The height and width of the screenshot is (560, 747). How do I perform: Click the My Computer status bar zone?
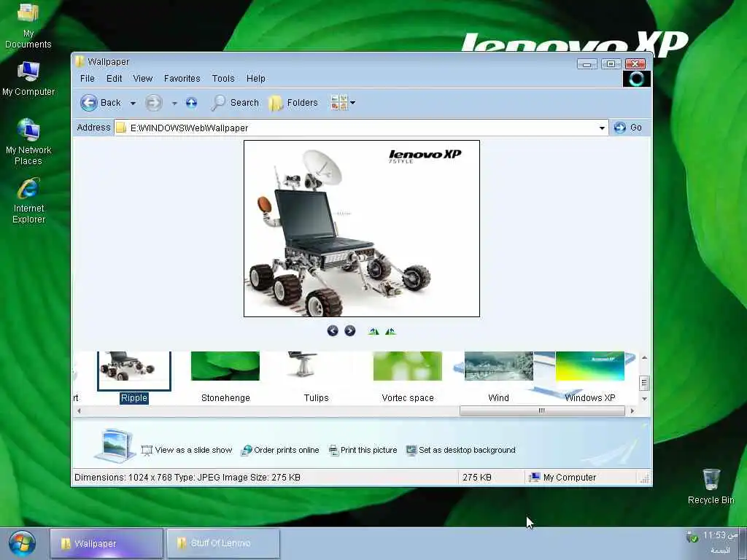[x=580, y=477]
